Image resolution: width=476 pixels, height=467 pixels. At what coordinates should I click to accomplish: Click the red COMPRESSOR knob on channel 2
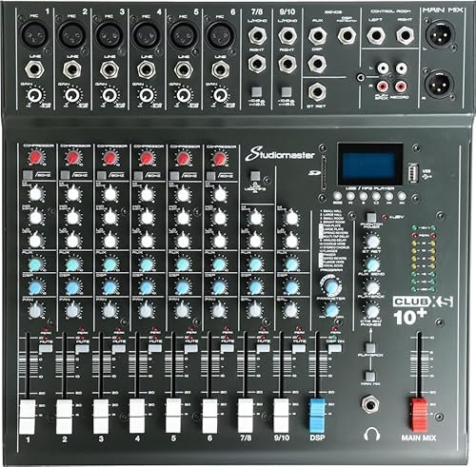click(x=73, y=158)
